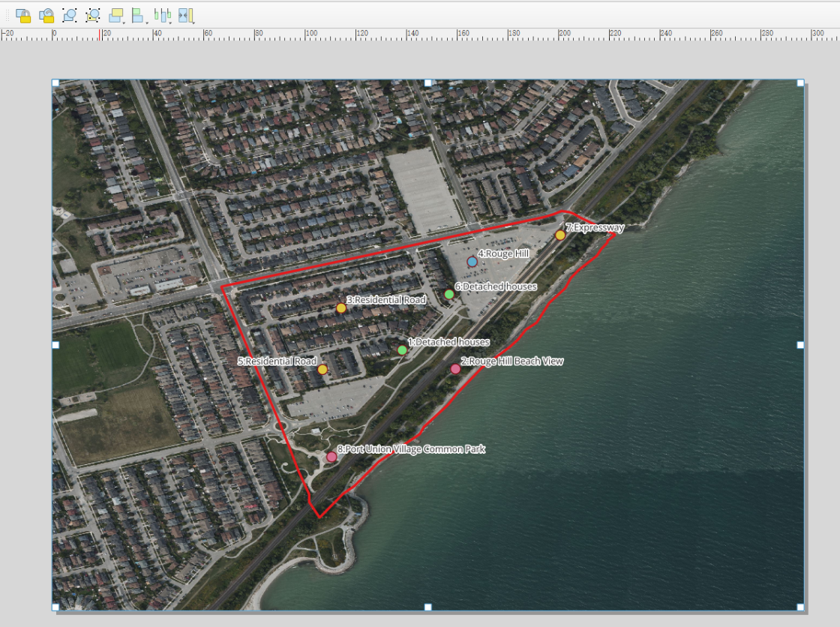840x627 pixels.
Task: Click the pink marker for 2:Rouge Hill Beach View
Action: [454, 369]
